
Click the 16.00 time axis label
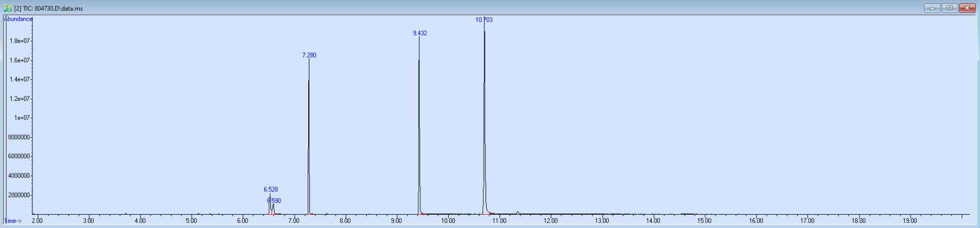(x=755, y=221)
